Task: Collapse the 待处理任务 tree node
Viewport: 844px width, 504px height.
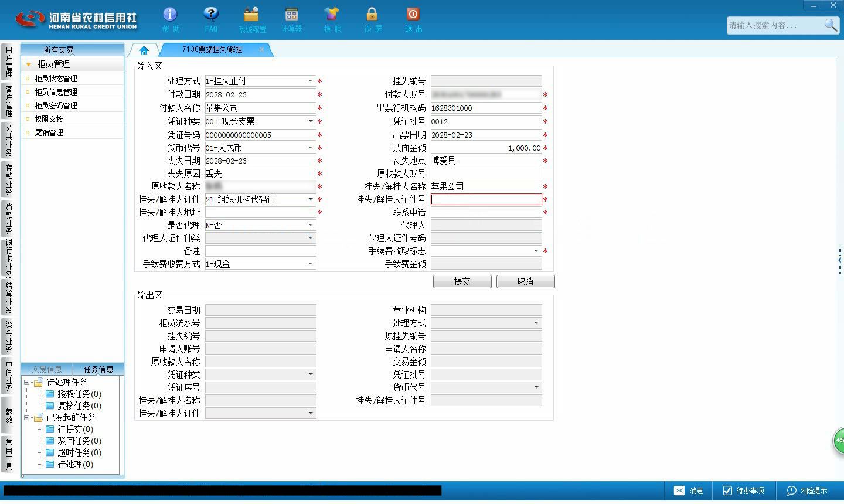Action: point(27,382)
